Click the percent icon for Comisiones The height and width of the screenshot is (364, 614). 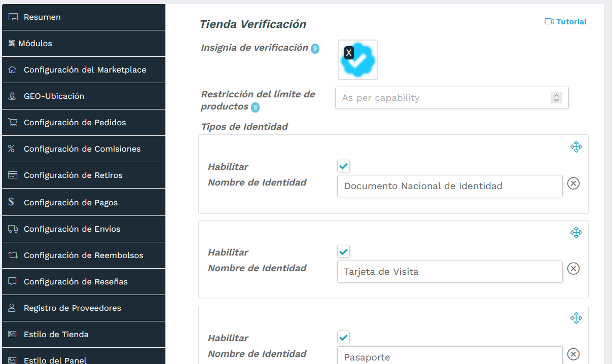[x=12, y=149]
